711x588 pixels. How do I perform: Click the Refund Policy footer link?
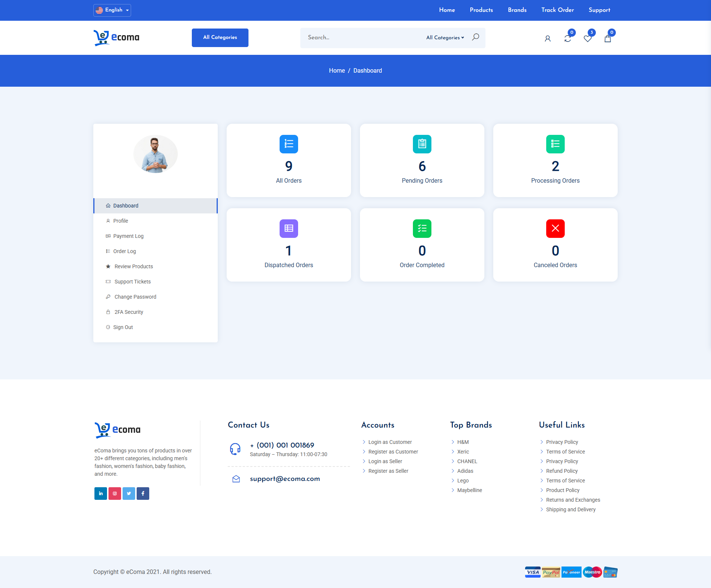tap(562, 471)
